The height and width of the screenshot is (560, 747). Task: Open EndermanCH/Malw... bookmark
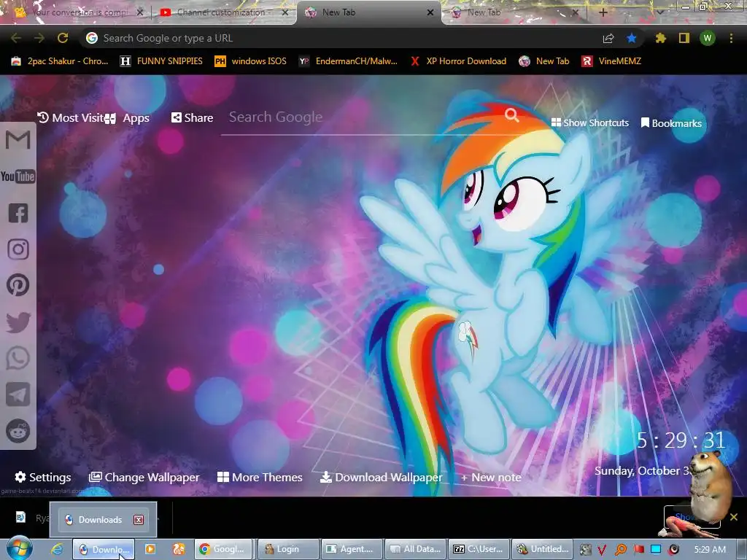[348, 61]
